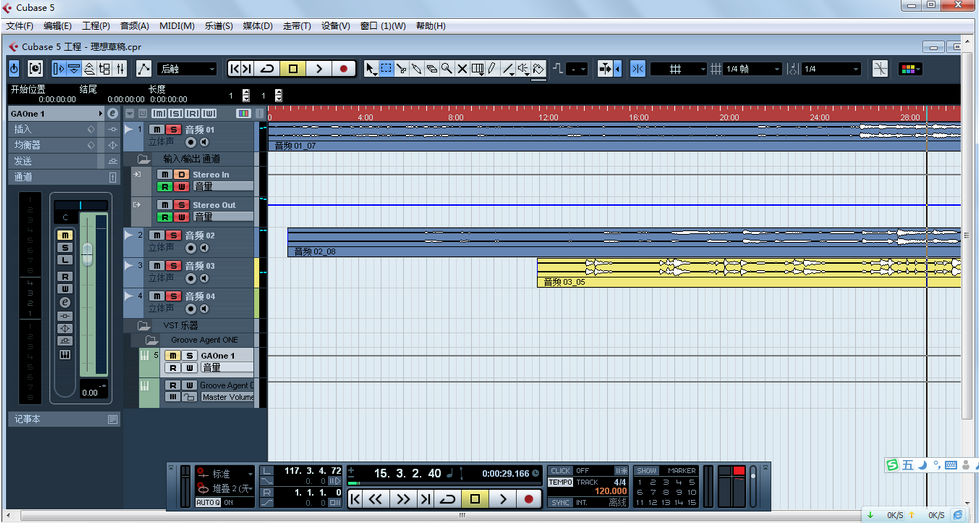Viewport: 979px width, 523px height.
Task: Open the 1/4 帧 grid dropdown
Action: click(753, 69)
